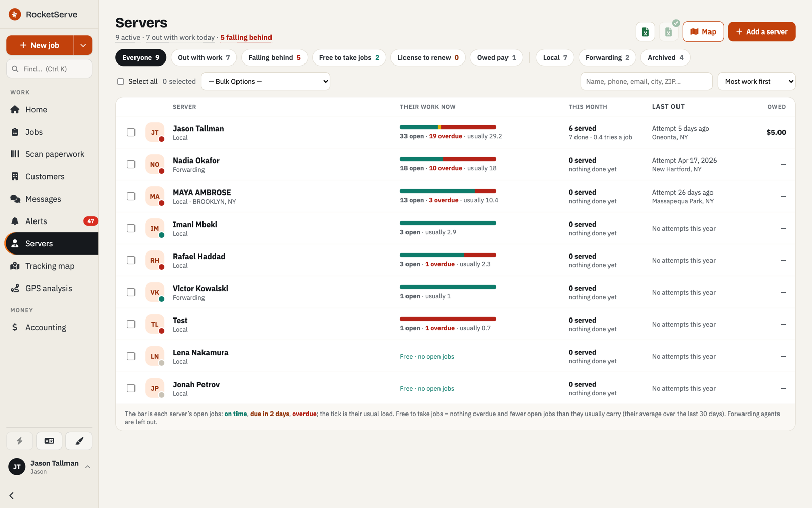
Task: Click the 5 falling behind link
Action: click(246, 37)
